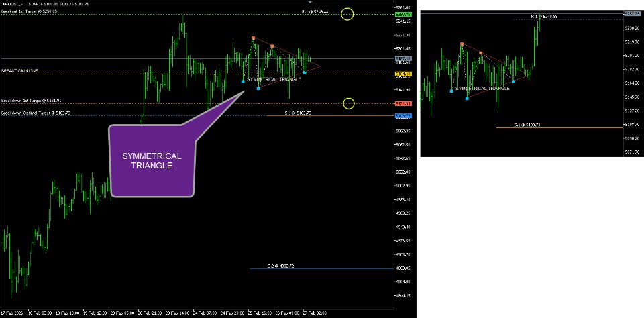Click the '27 Feb 02:00' time axis label
The width and height of the screenshot is (644, 318).
314,313
